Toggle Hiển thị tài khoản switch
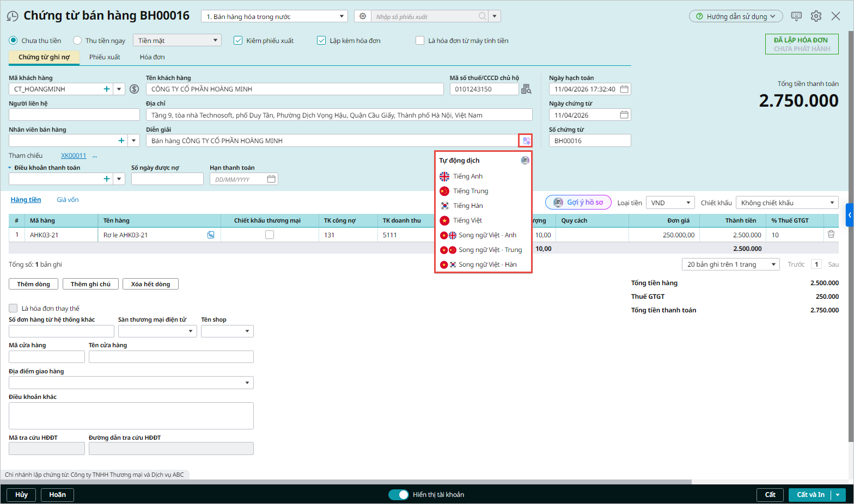Image resolution: width=854 pixels, height=504 pixels. tap(399, 495)
